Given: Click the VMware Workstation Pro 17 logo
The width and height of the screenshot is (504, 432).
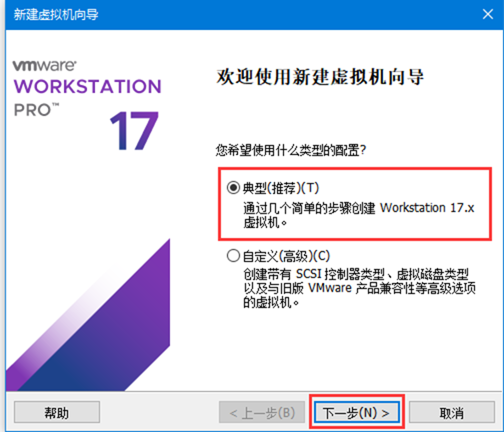Looking at the screenshot, I should [87, 105].
